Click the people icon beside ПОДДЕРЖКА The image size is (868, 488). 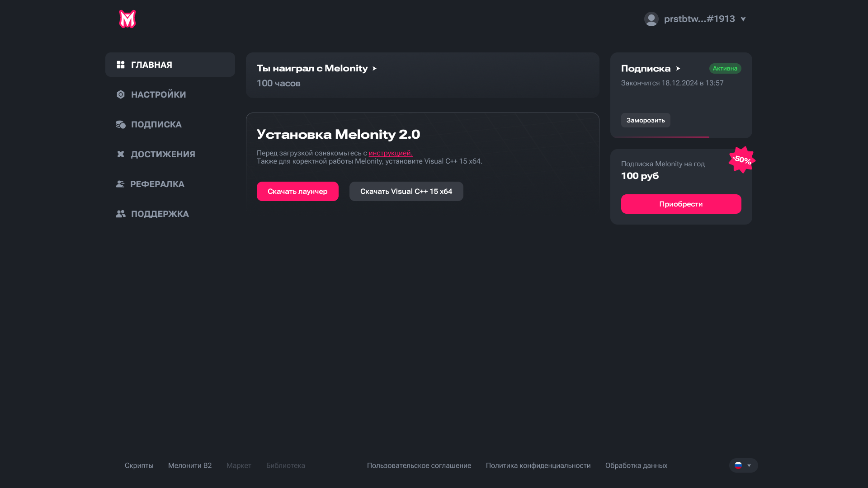(x=121, y=214)
